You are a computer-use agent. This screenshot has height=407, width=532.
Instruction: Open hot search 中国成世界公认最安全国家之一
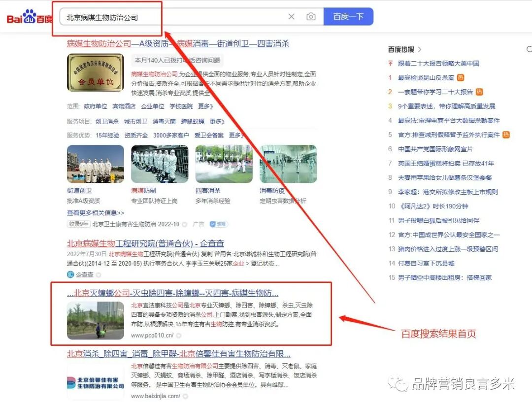[449, 235]
